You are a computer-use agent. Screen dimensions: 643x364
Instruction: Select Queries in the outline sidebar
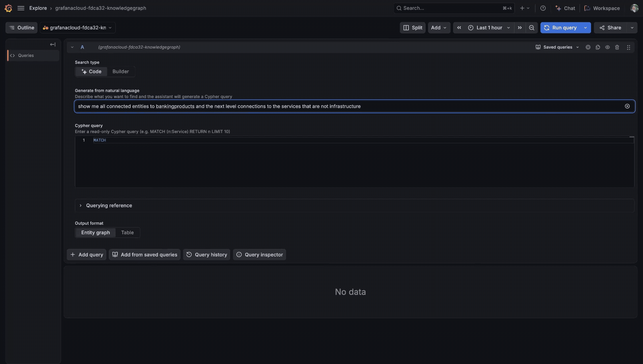pos(33,56)
